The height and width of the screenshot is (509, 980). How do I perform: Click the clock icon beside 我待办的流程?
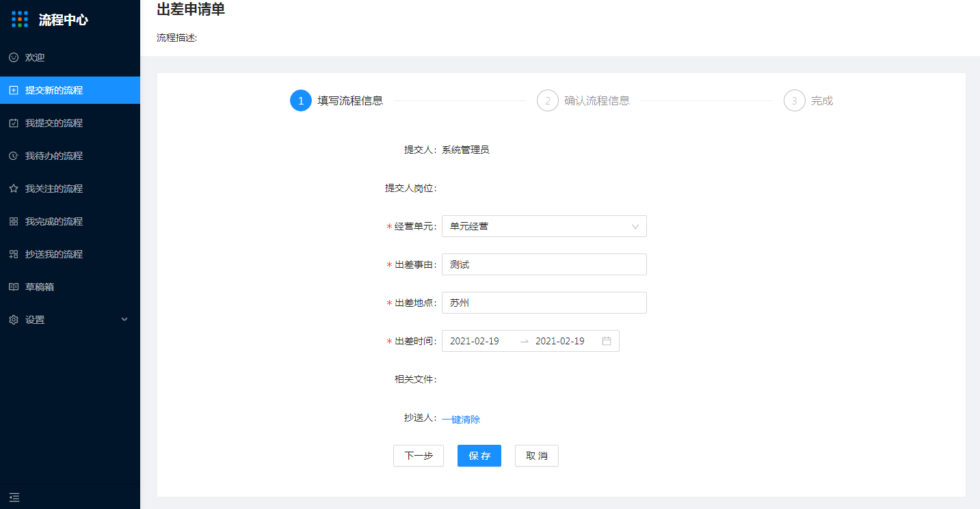pyautogui.click(x=14, y=156)
